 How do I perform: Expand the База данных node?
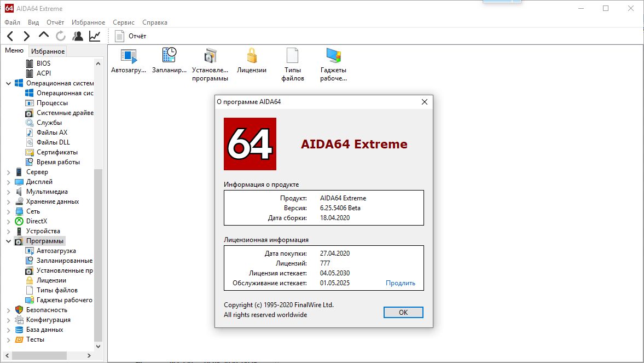point(8,330)
